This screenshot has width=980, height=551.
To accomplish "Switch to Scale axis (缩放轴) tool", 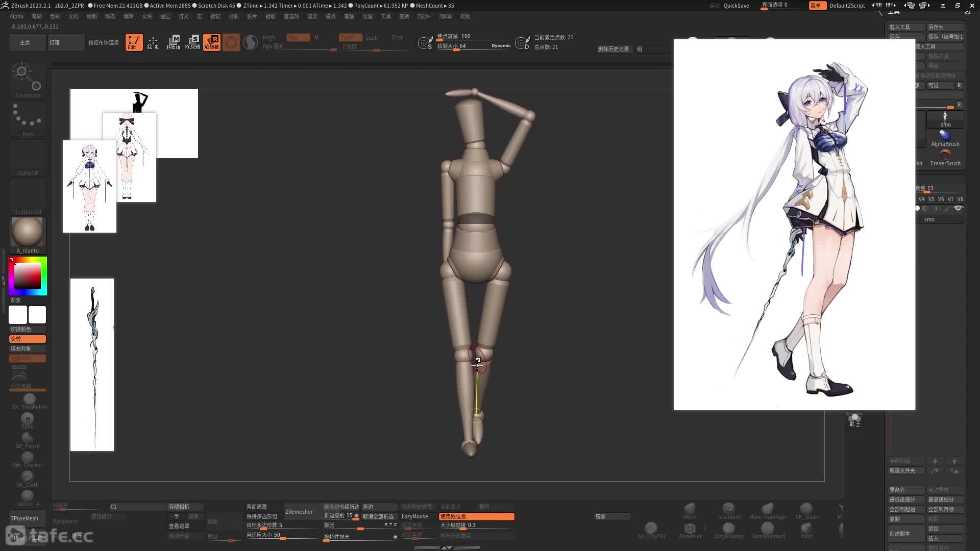I will pyautogui.click(x=192, y=42).
